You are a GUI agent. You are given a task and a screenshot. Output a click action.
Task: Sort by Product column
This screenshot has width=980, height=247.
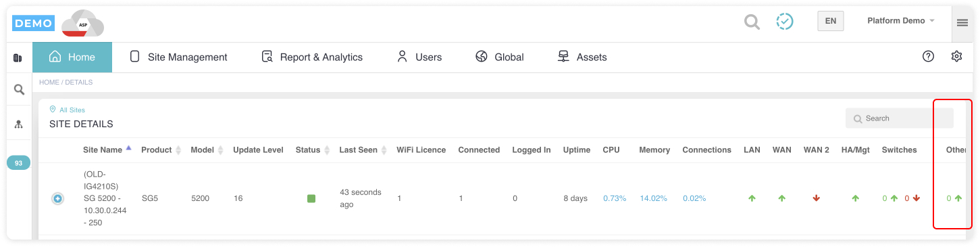pyautogui.click(x=161, y=150)
